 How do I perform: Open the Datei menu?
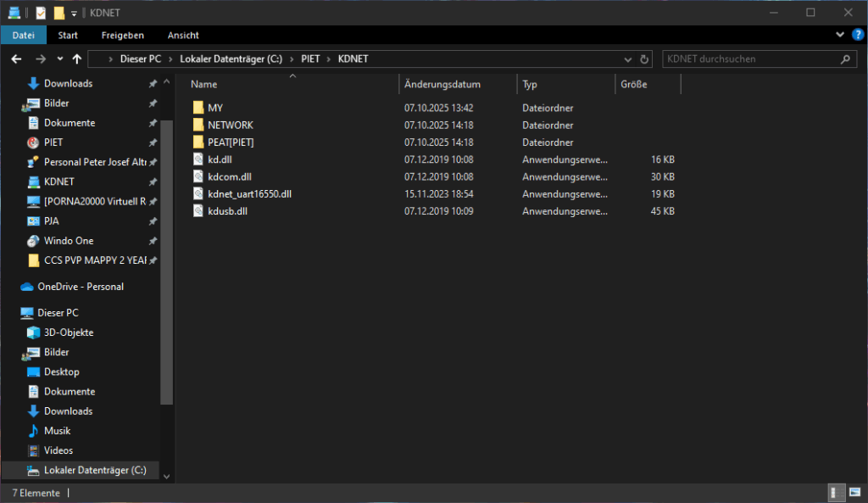[23, 35]
